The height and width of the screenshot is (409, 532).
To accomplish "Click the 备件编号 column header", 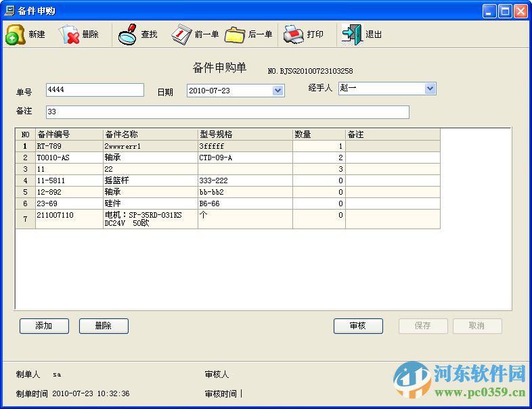I will point(69,135).
